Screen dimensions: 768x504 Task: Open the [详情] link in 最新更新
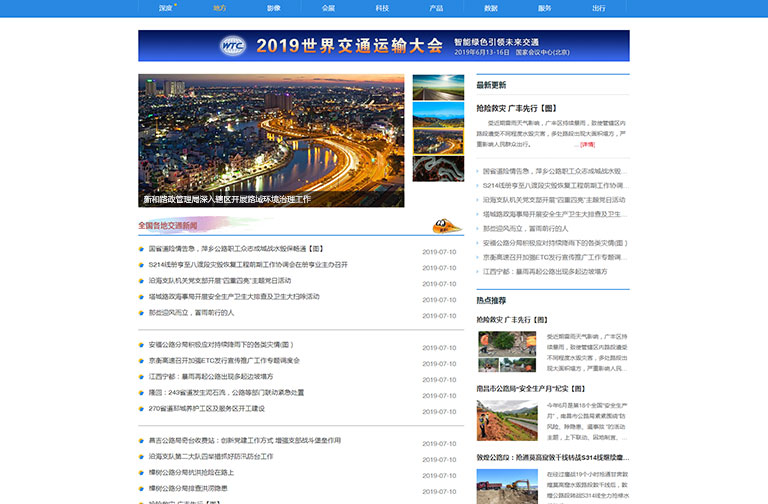coord(587,144)
